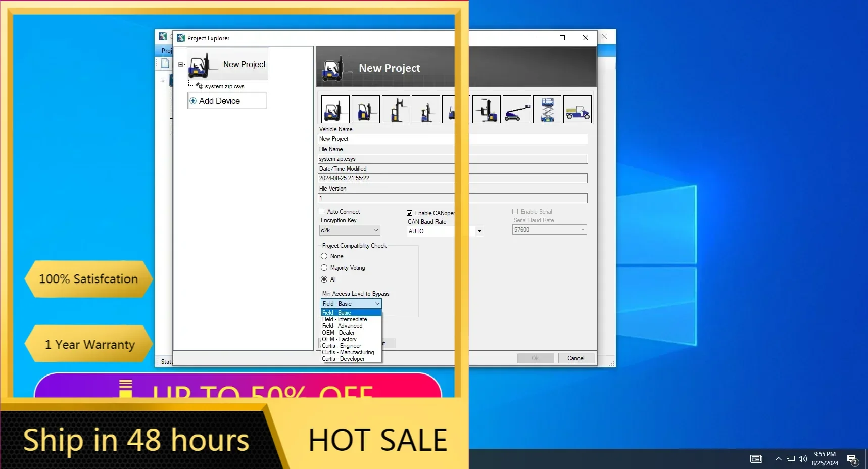
Task: Click the system.zip.csys device icon
Action: coord(197,85)
